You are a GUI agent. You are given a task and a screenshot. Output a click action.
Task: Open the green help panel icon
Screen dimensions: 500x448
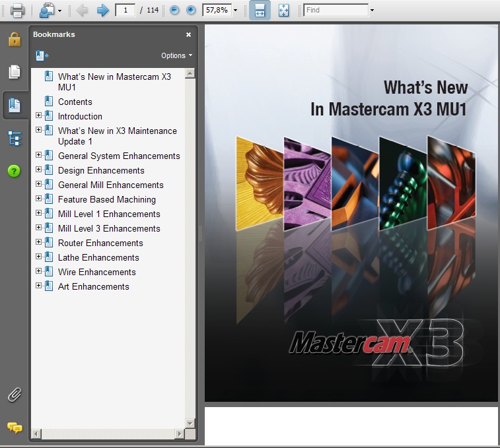[14, 171]
